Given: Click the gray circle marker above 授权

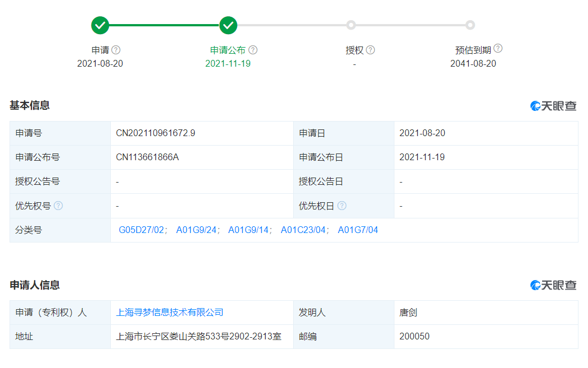Looking at the screenshot, I should click(351, 25).
